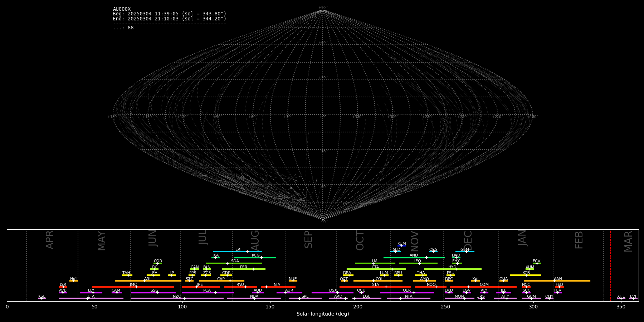This screenshot has height=322, width=644.
Task: Click the +90 label atop sky map
Action: tap(322, 8)
